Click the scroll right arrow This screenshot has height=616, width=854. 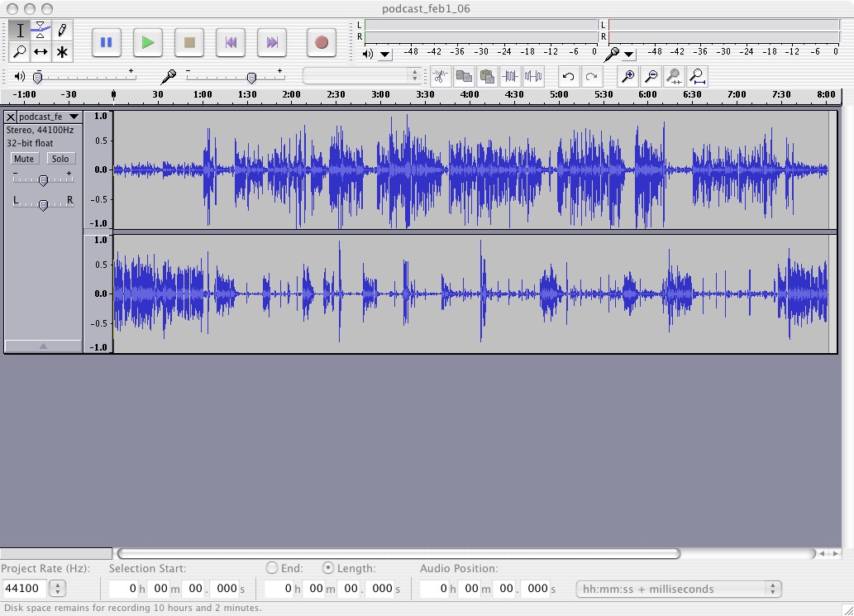(x=836, y=553)
